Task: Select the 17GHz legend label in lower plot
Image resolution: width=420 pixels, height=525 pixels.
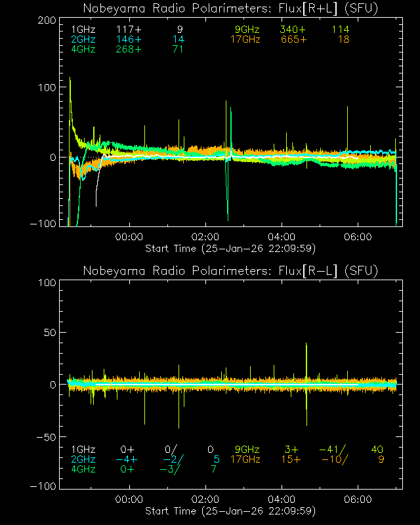Action: (x=245, y=459)
